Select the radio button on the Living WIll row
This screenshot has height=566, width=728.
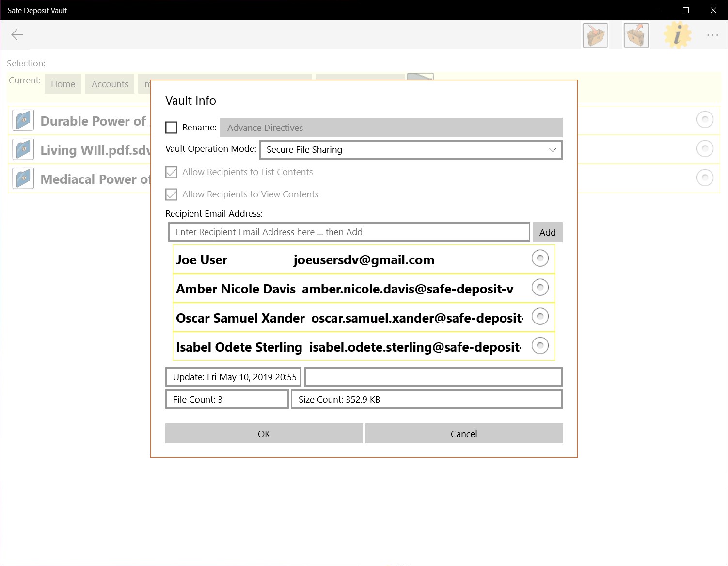point(705,148)
